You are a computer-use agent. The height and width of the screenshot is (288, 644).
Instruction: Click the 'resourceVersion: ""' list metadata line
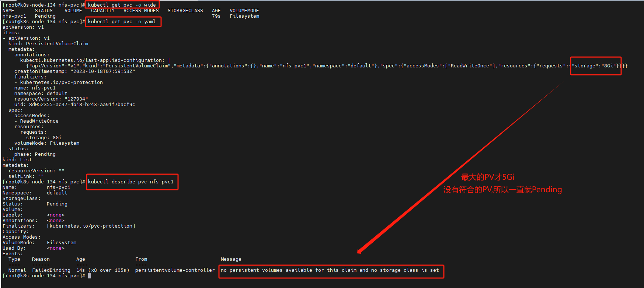click(x=36, y=171)
